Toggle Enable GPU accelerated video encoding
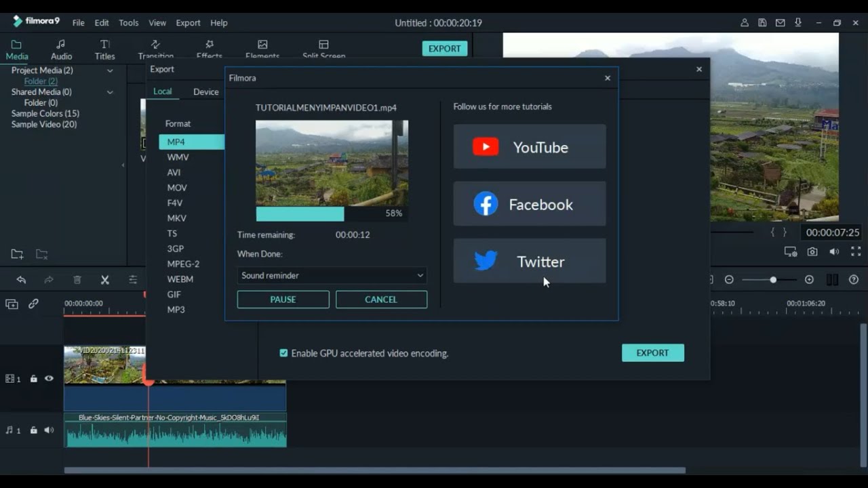 [283, 353]
